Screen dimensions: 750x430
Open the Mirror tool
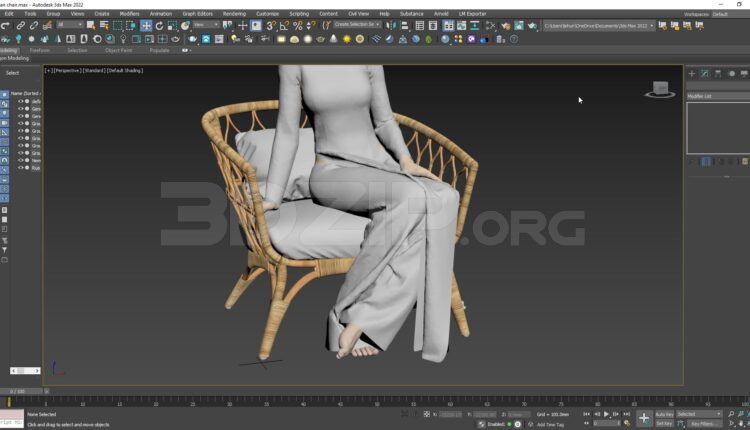click(391, 25)
